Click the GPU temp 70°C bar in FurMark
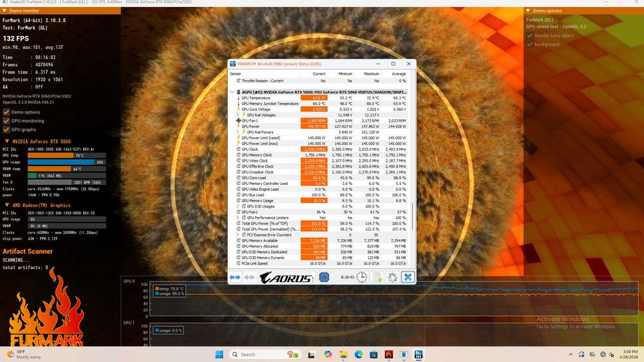This screenshot has height=362, width=644. point(66,155)
